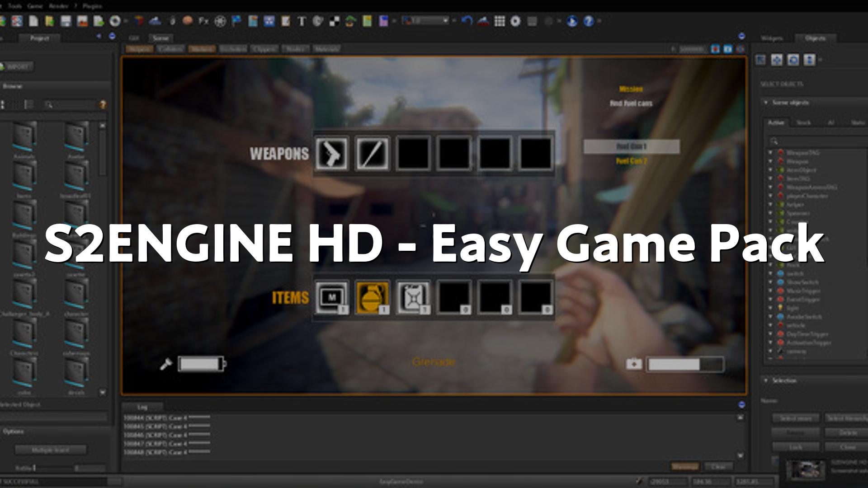Click the move arrows icon in Objects panel

777,60
